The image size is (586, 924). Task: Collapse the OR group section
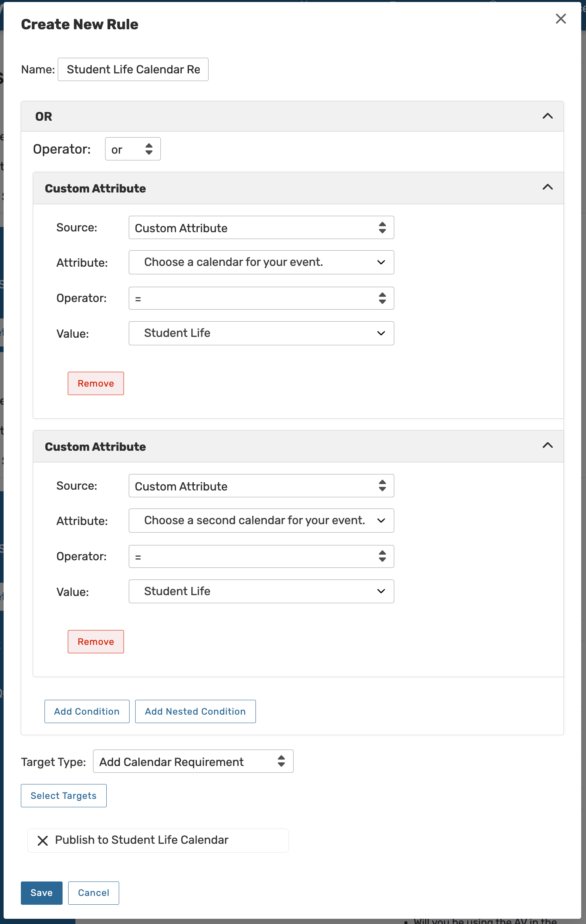coord(547,116)
